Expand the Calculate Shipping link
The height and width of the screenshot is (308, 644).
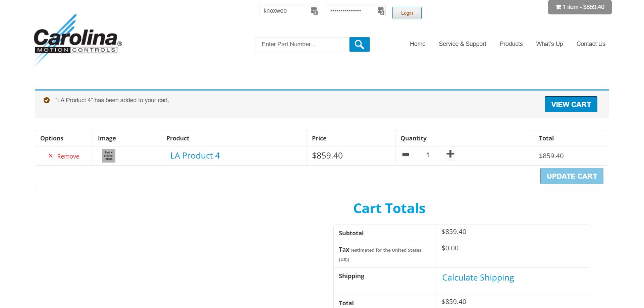[x=478, y=278]
